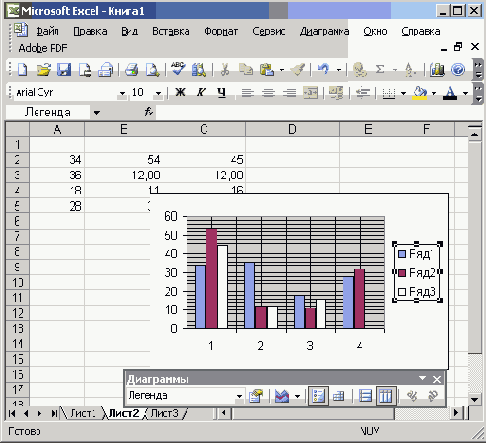
Task: Toggle By Column series button
Action: [386, 396]
